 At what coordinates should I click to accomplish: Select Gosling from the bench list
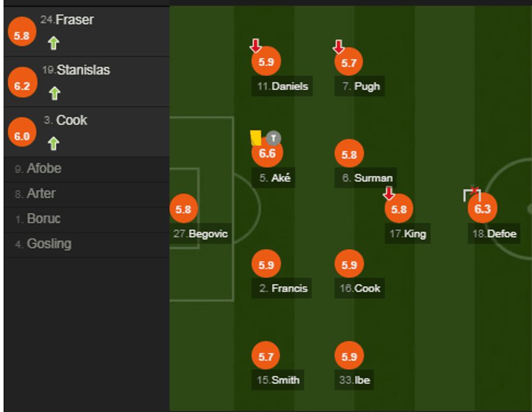pyautogui.click(x=49, y=244)
